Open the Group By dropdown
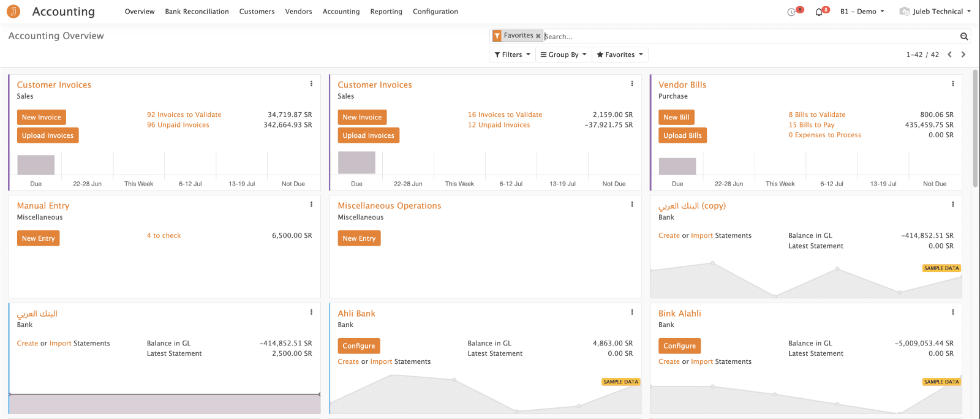Viewport: 980px width, 419px height. click(x=563, y=55)
